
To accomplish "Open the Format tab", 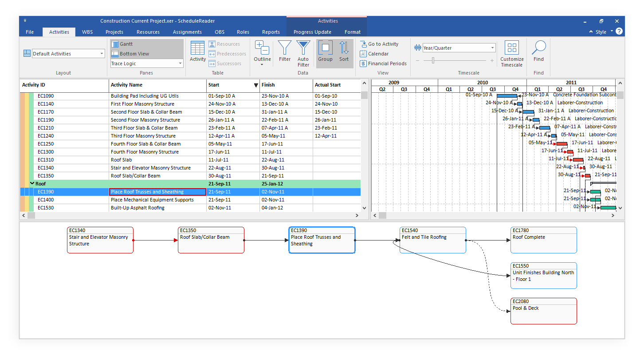I will click(x=353, y=32).
